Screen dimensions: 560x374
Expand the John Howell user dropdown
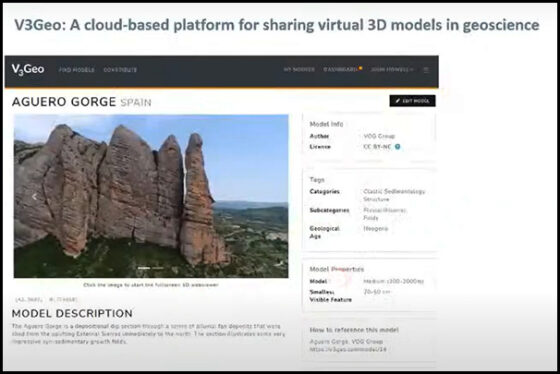point(392,70)
